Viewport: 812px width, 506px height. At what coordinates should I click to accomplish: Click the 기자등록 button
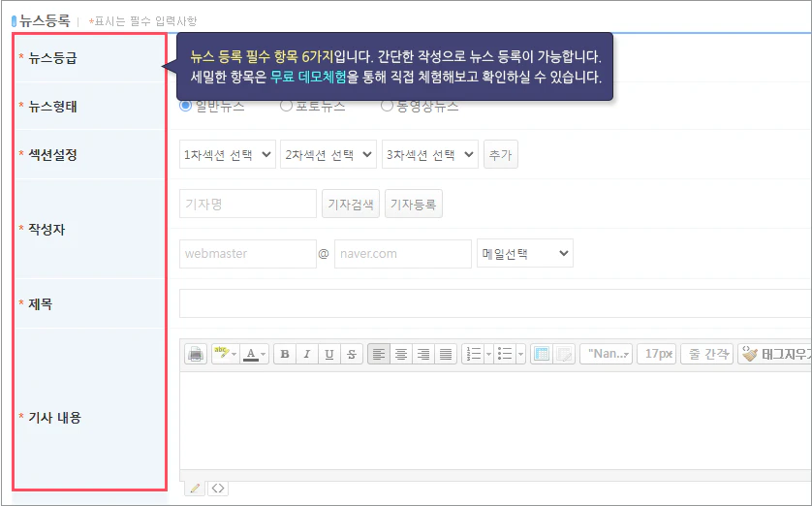(413, 204)
